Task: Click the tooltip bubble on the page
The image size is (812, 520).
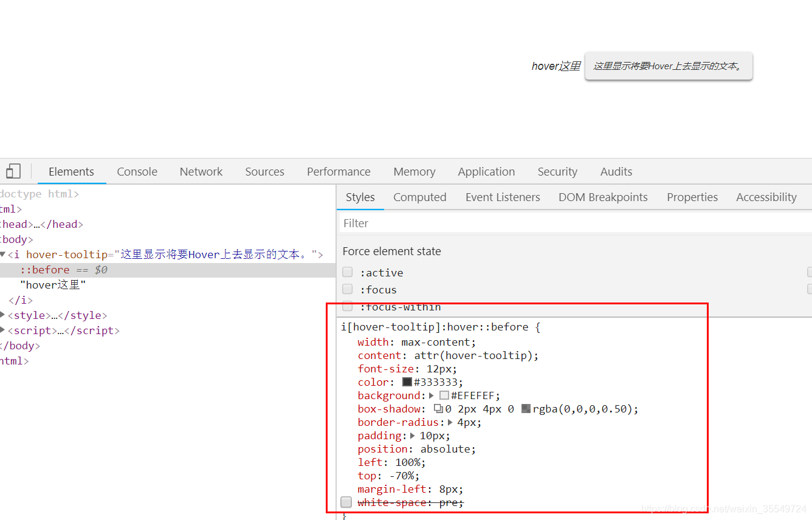Action: point(669,66)
